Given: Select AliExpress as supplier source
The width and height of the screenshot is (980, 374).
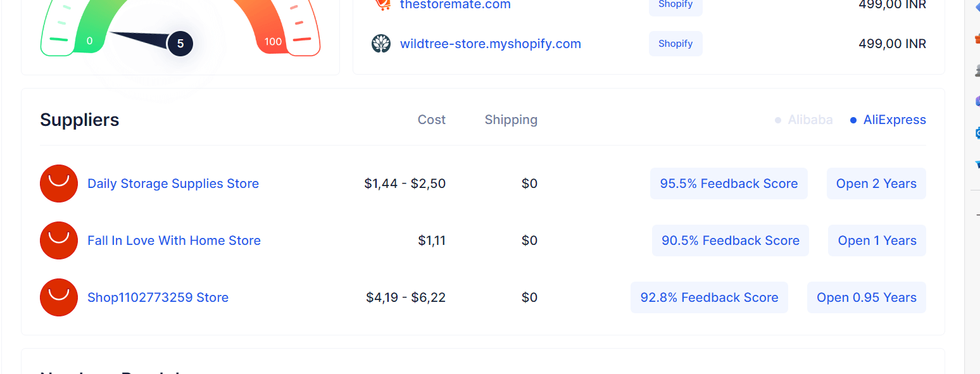Looking at the screenshot, I should tap(888, 120).
